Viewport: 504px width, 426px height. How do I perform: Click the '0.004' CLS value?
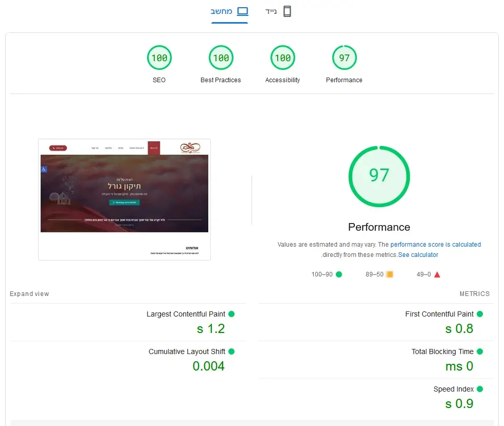(x=209, y=366)
